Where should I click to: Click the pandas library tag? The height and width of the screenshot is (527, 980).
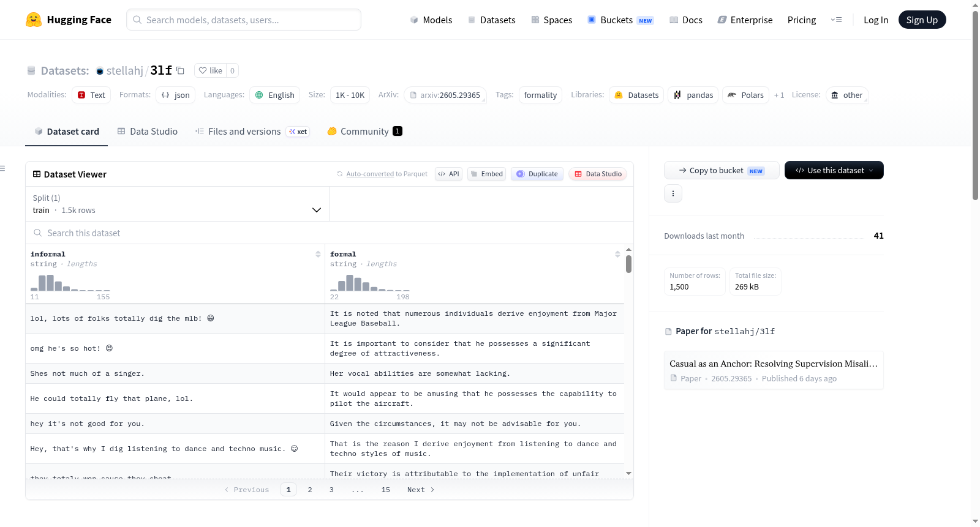pos(693,95)
